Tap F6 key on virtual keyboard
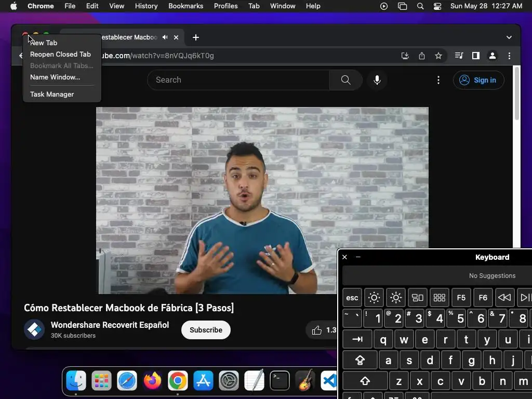 483,298
